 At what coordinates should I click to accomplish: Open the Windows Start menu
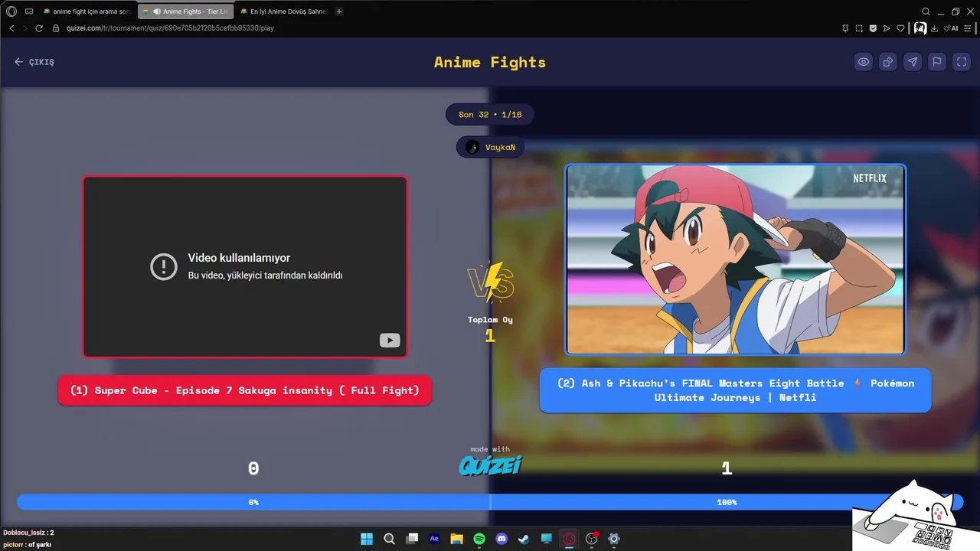coord(367,539)
